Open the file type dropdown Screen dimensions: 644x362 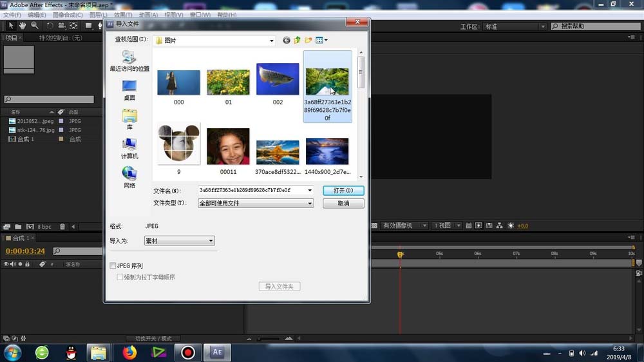256,204
